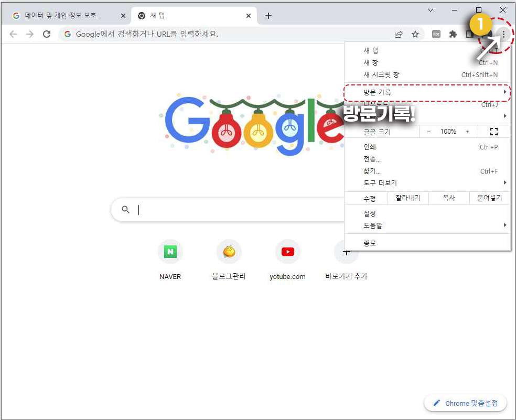Open Chrome three-dot menu

(x=503, y=34)
